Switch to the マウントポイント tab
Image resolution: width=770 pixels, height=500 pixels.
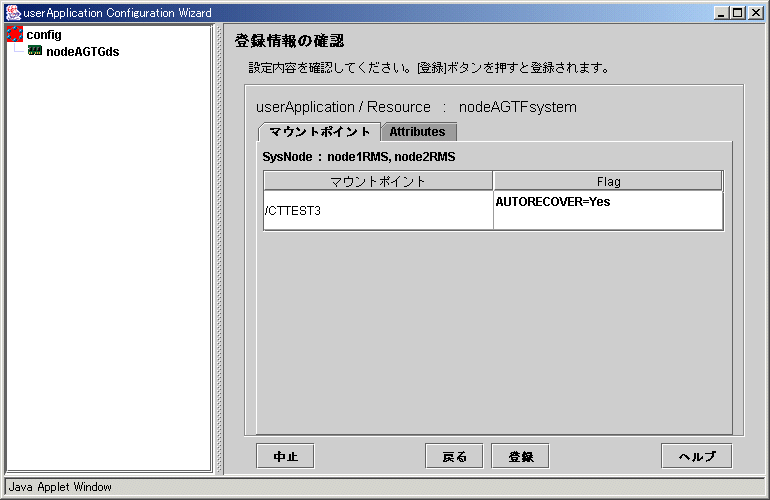(x=320, y=132)
